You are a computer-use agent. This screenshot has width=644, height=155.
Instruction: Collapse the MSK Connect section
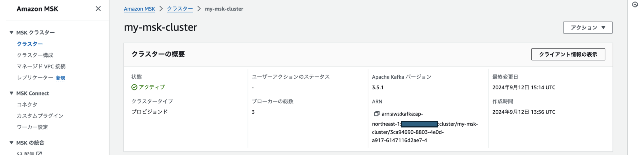coord(12,93)
